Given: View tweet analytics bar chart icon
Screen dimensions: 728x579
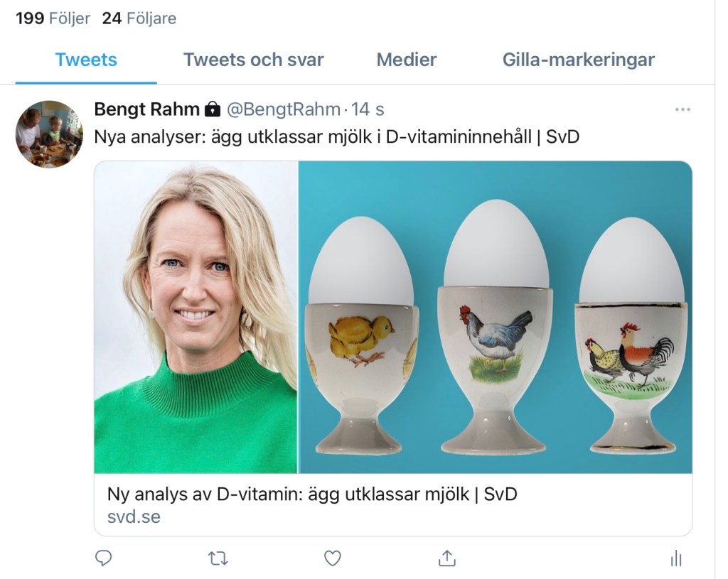Looking at the screenshot, I should [676, 559].
